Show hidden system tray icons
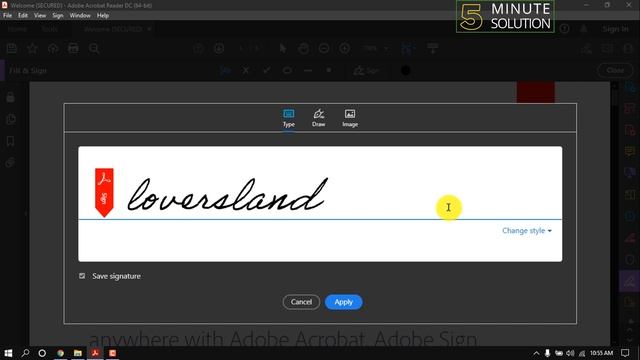The height and width of the screenshot is (360, 640). click(x=536, y=353)
